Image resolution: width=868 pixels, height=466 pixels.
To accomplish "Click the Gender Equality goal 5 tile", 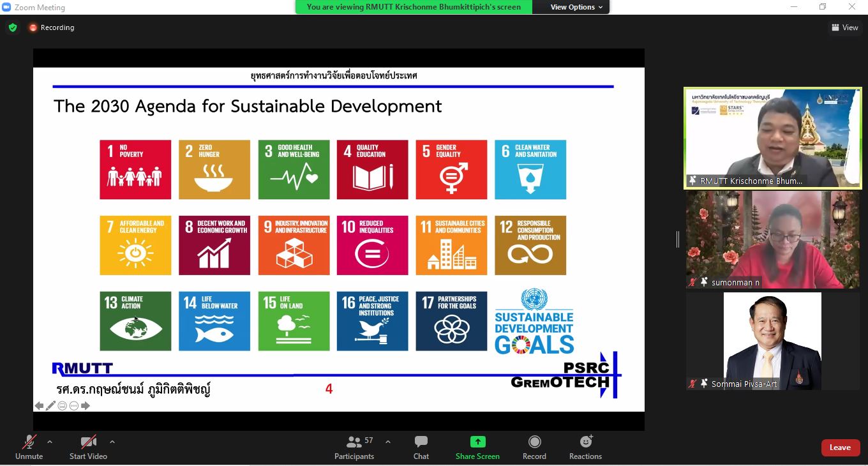I will click(x=451, y=170).
